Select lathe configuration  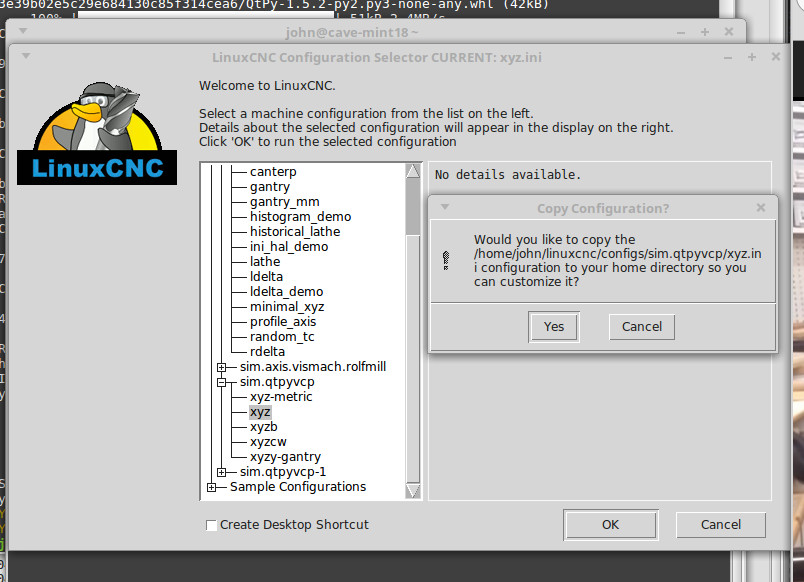coord(265,262)
